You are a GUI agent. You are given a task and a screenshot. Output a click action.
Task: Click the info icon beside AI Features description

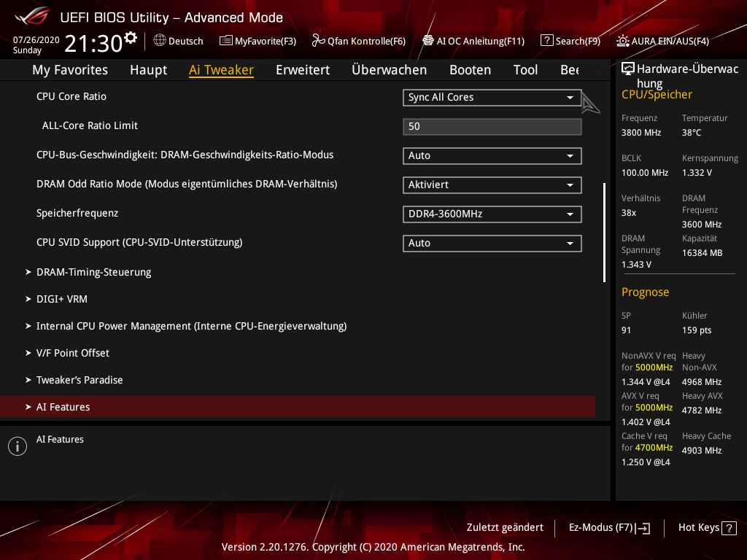[x=18, y=446]
